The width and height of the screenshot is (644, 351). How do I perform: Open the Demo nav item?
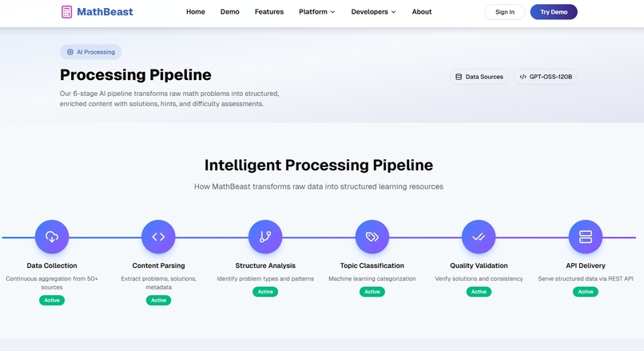point(229,12)
